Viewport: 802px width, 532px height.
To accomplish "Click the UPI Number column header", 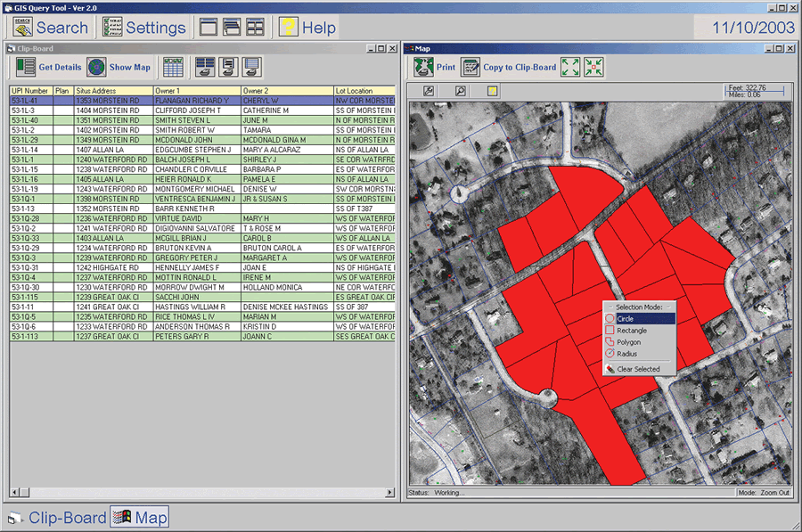I will [x=31, y=91].
